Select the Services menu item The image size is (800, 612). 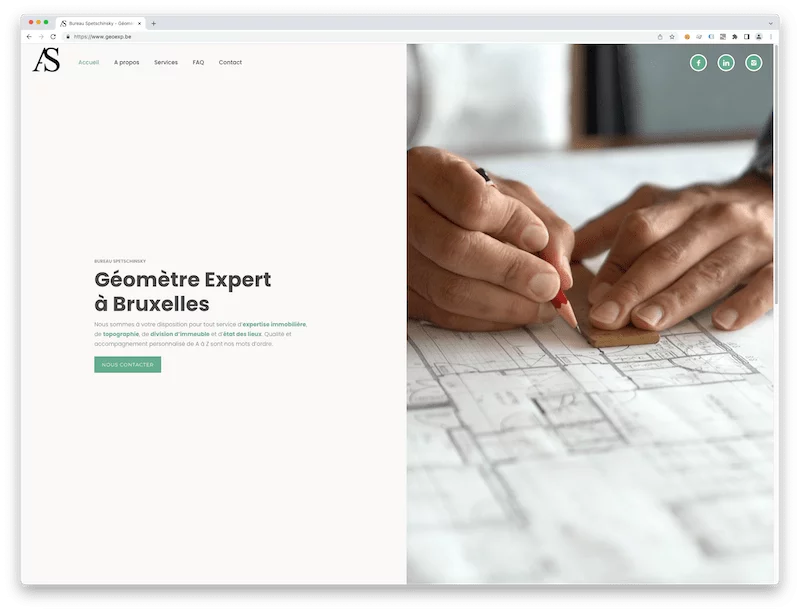(166, 62)
